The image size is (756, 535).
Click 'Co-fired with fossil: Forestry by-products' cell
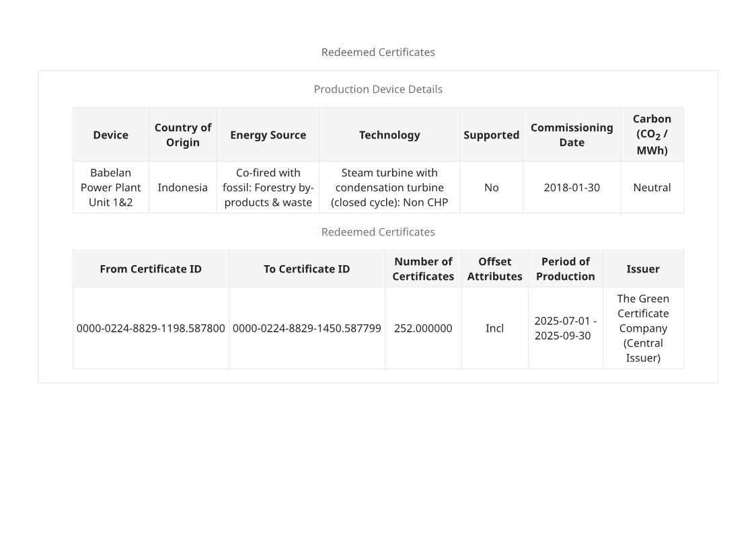[x=268, y=187]
